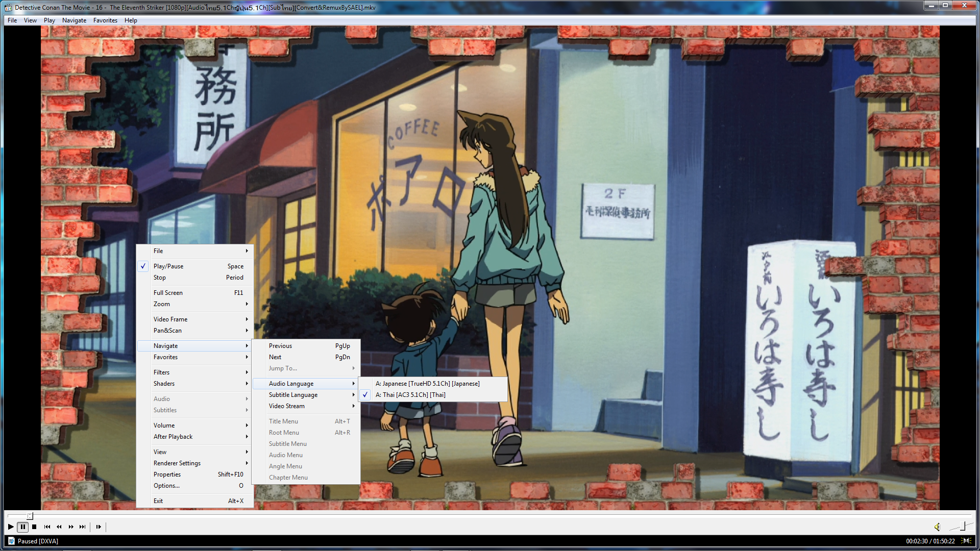Click the seek bar position thumb
Screen dimensions: 980x551
[30, 516]
